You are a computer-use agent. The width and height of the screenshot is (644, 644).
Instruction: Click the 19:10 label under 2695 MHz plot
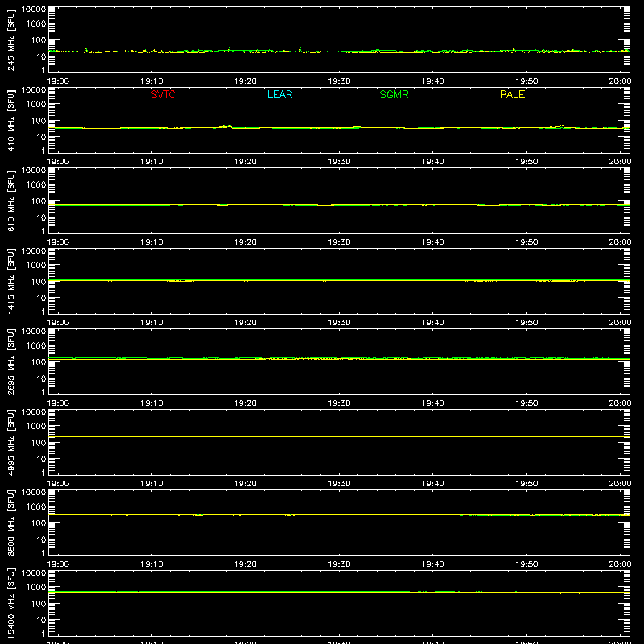[x=152, y=403]
